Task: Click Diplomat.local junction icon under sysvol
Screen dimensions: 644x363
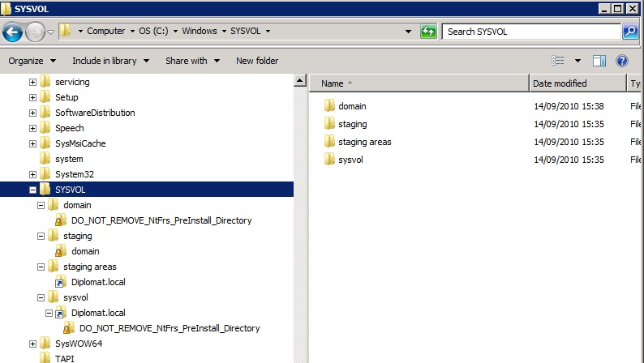Action: tap(61, 313)
